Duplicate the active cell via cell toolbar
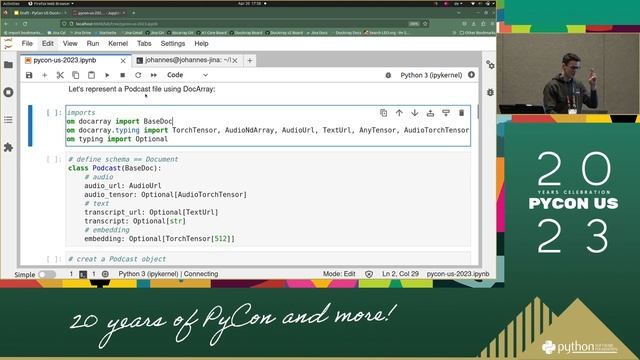This screenshot has width=640, height=360. point(383,113)
